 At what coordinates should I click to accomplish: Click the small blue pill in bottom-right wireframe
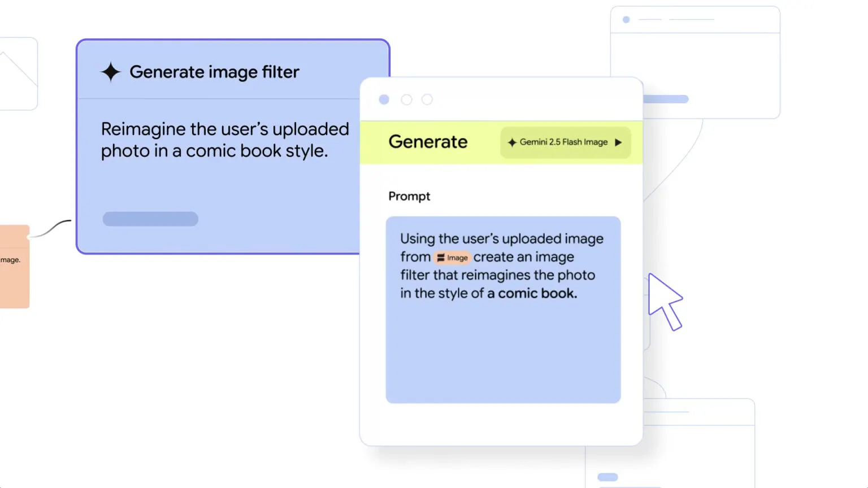click(x=607, y=477)
